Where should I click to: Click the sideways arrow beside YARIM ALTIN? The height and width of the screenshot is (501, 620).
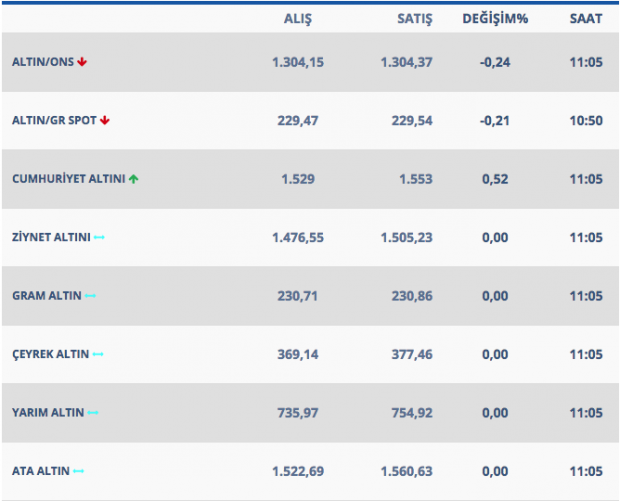click(x=93, y=412)
